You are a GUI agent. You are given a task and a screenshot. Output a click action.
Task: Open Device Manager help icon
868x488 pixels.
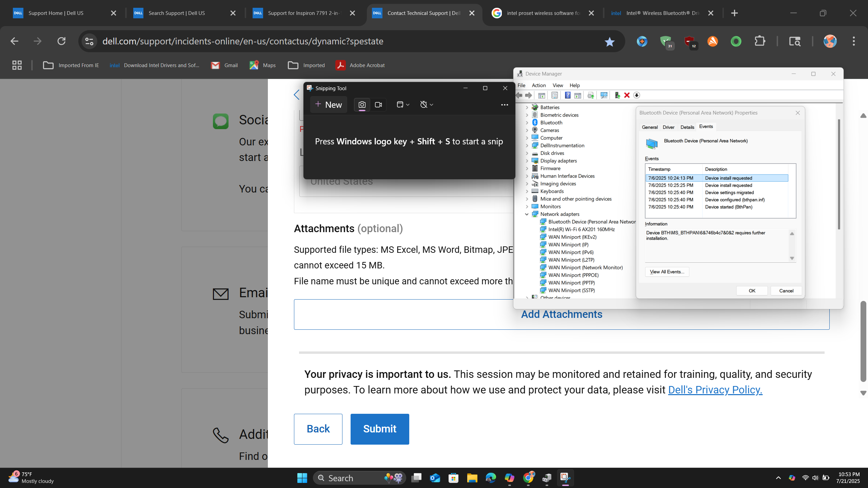tap(568, 95)
